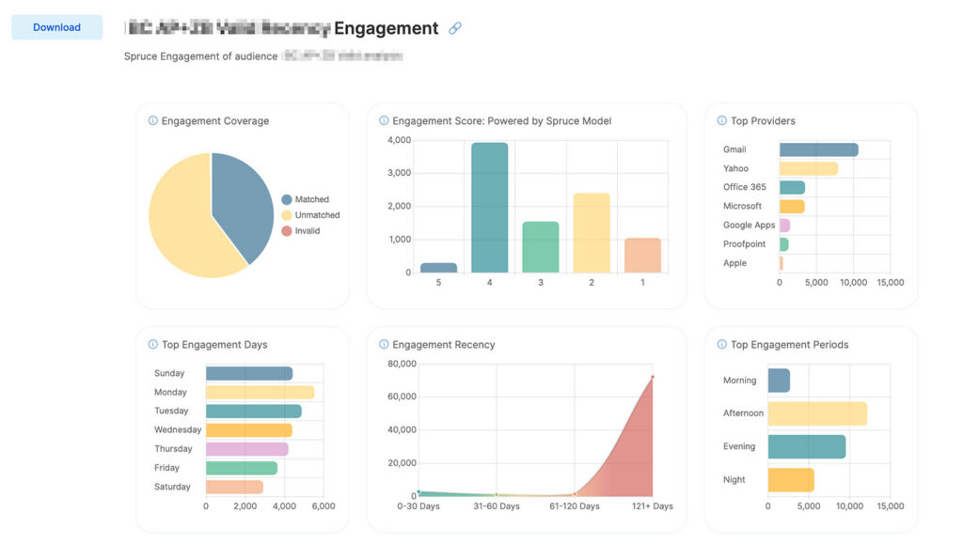Click the Monday engagement bar
Viewport: 963px width, 560px height.
(260, 393)
